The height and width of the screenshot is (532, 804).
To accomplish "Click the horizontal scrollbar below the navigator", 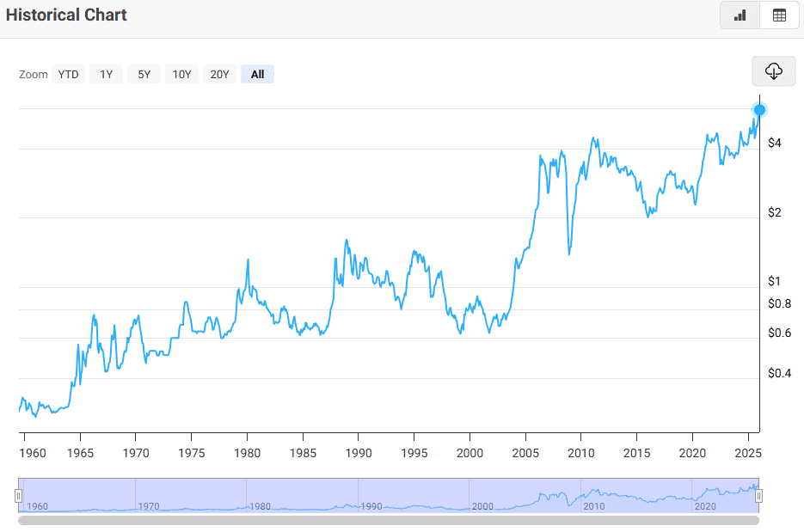I will (x=388, y=520).
